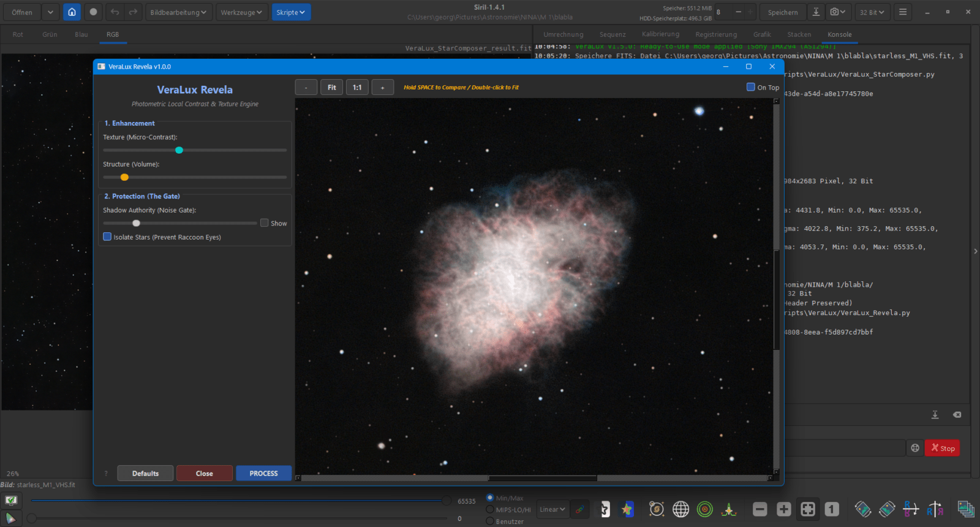Image resolution: width=980 pixels, height=527 pixels.
Task: Select the Rot channel tab
Action: pos(18,34)
